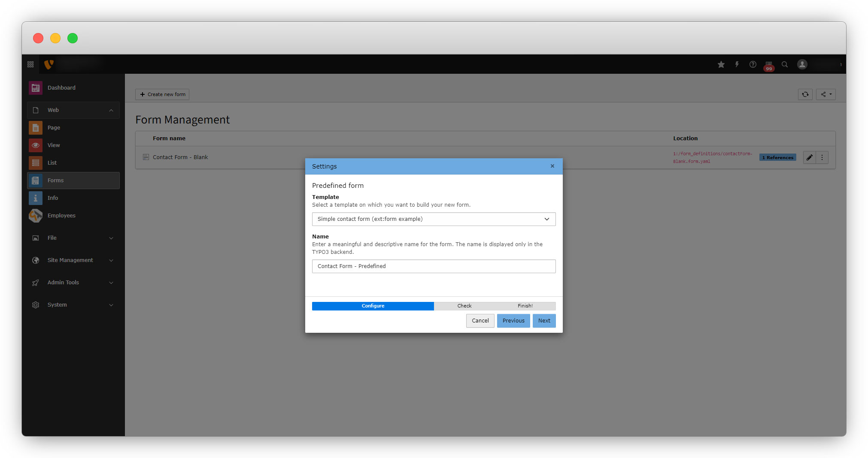The height and width of the screenshot is (458, 868).
Task: Click the bookmarks star icon
Action: (x=721, y=64)
